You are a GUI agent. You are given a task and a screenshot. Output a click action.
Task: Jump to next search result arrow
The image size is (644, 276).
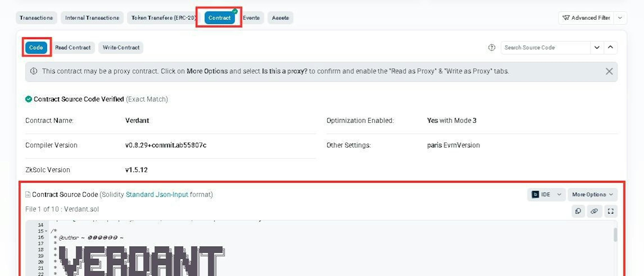click(x=597, y=47)
